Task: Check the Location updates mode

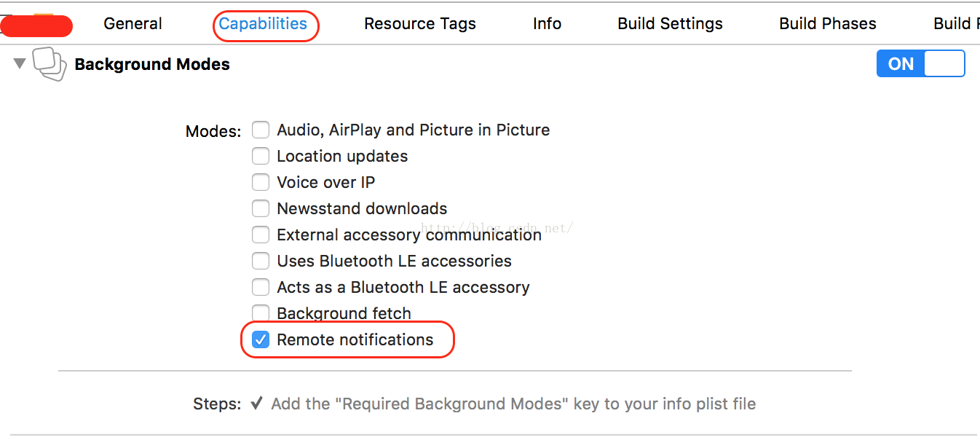Action: point(261,157)
